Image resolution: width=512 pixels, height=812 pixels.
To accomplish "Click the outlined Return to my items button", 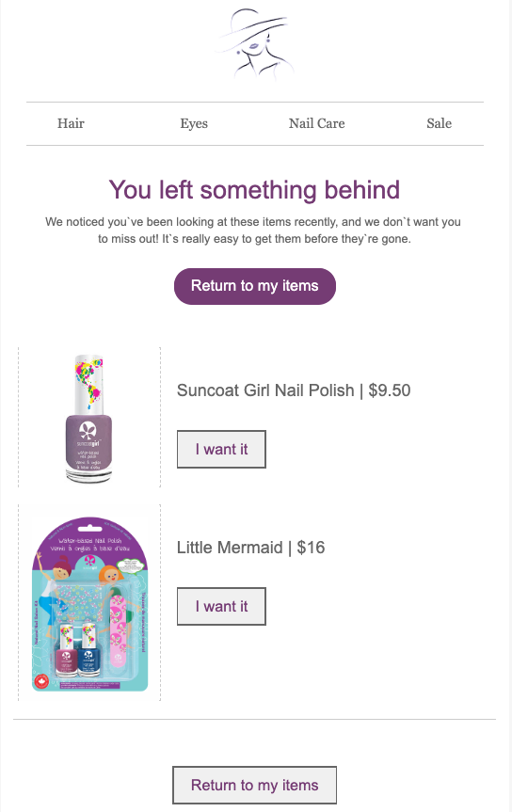I will coord(254,785).
